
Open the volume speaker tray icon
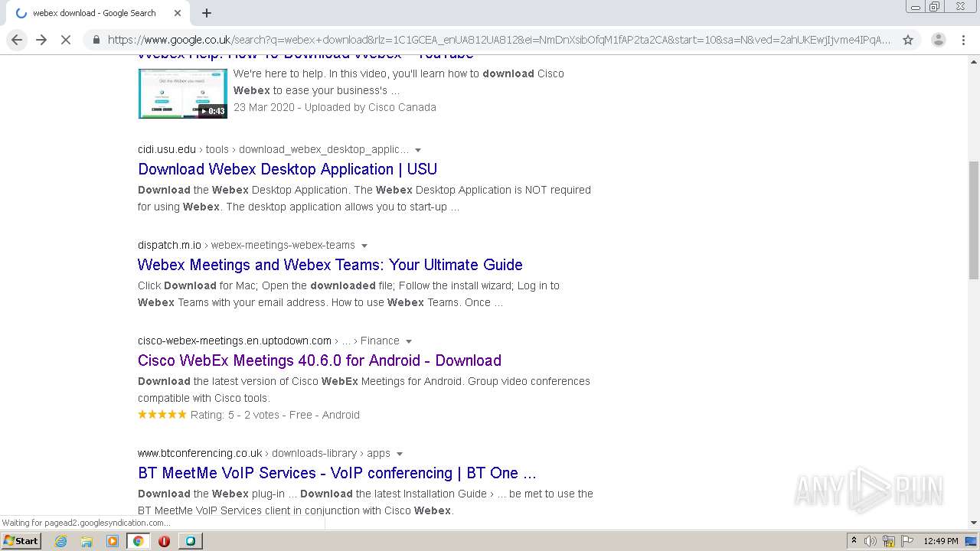coord(871,541)
